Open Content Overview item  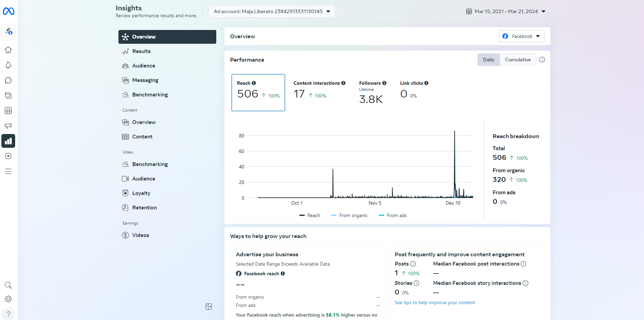pos(167,122)
